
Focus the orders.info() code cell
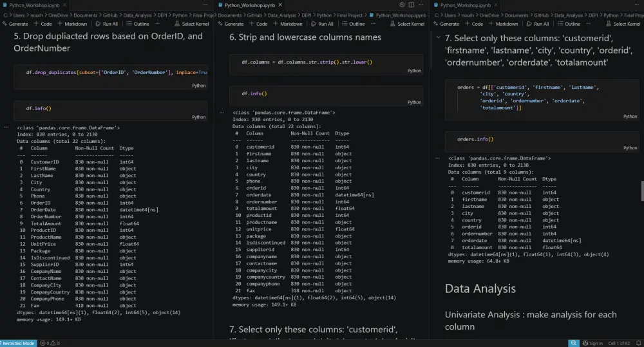[542, 142]
